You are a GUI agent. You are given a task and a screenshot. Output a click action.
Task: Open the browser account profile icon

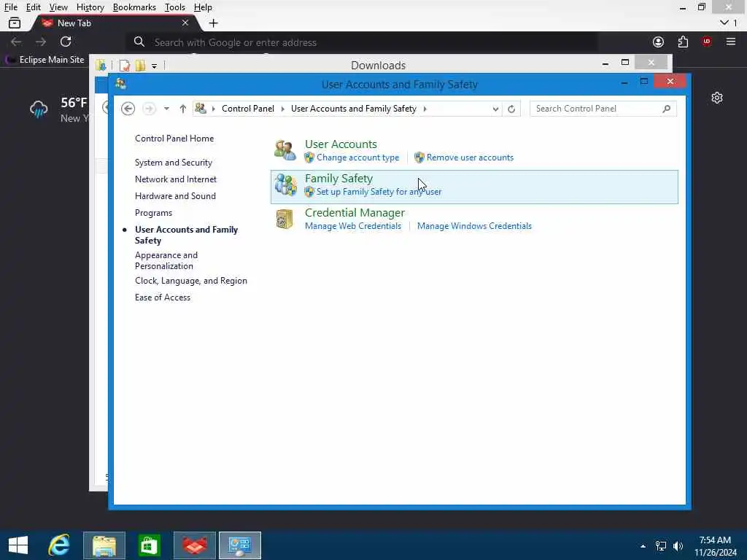(x=659, y=42)
